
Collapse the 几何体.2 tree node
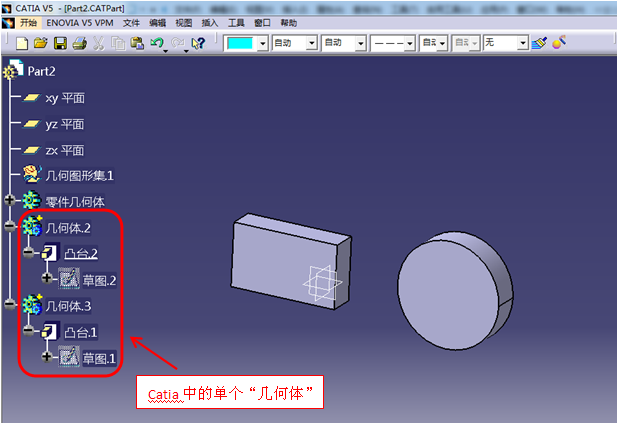coord(11,227)
